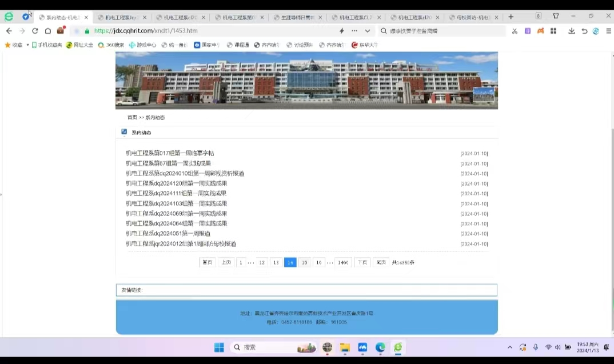Image resolution: width=614 pixels, height=364 pixels.
Task: Show hidden system tray icons chevron
Action: coord(510,347)
